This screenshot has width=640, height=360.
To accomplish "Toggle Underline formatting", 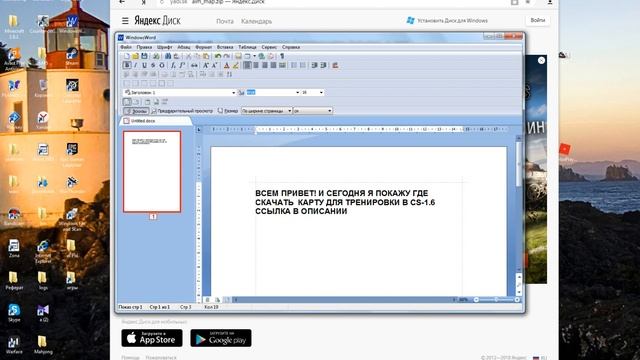I will click(x=144, y=65).
